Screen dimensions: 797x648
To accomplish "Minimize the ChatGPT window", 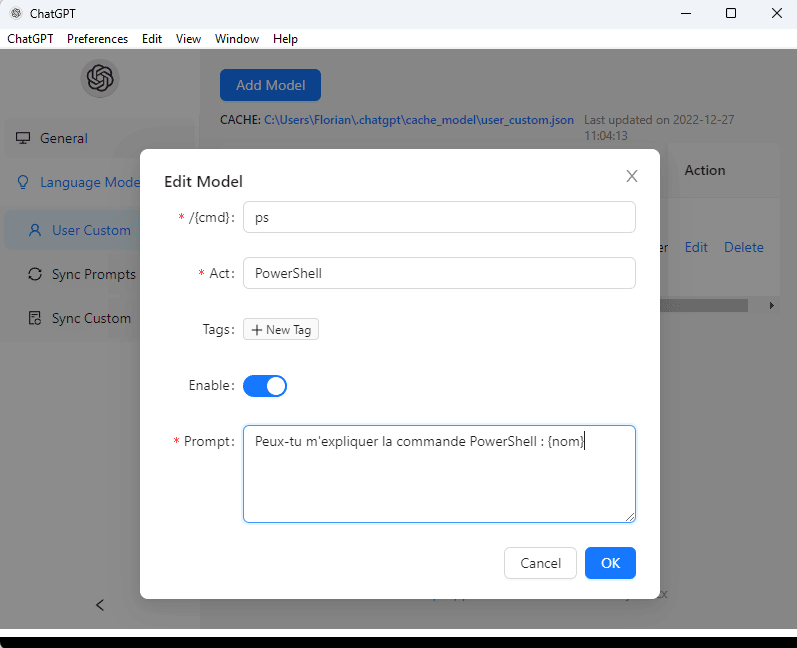I will [686, 13].
